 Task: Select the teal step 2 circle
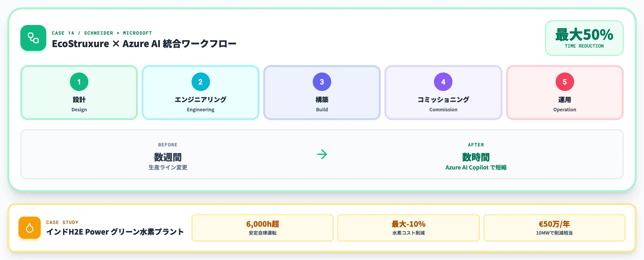(x=201, y=82)
